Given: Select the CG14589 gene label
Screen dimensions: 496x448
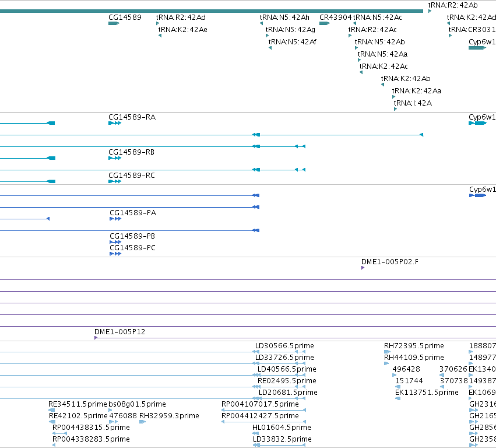Looking at the screenshot, I should (x=125, y=17).
